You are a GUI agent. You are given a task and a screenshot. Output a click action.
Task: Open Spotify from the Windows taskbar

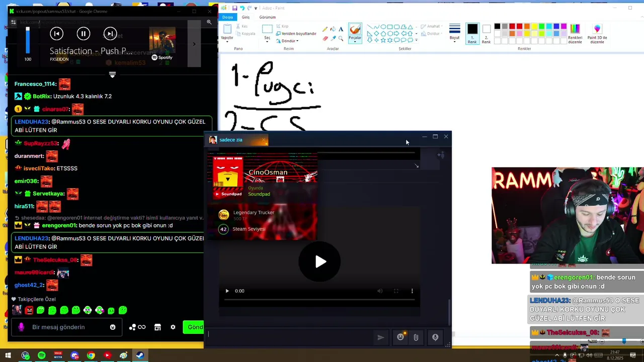tap(42, 355)
